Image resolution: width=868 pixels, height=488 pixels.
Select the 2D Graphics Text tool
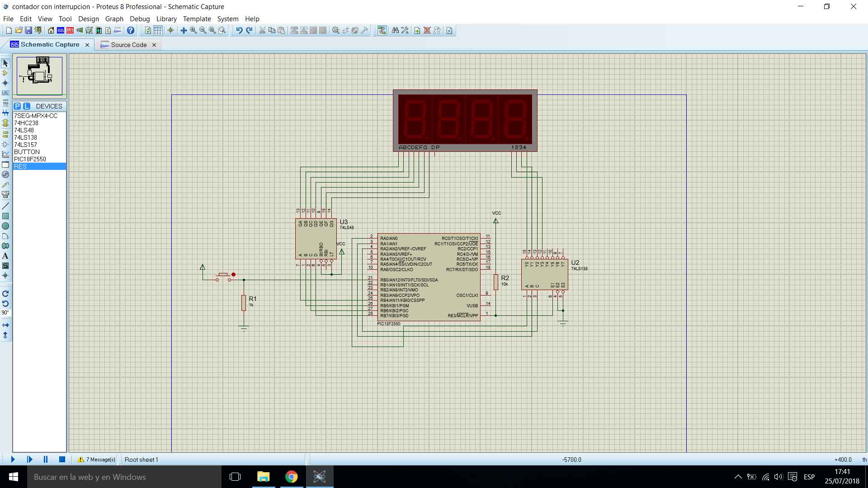[x=5, y=256]
